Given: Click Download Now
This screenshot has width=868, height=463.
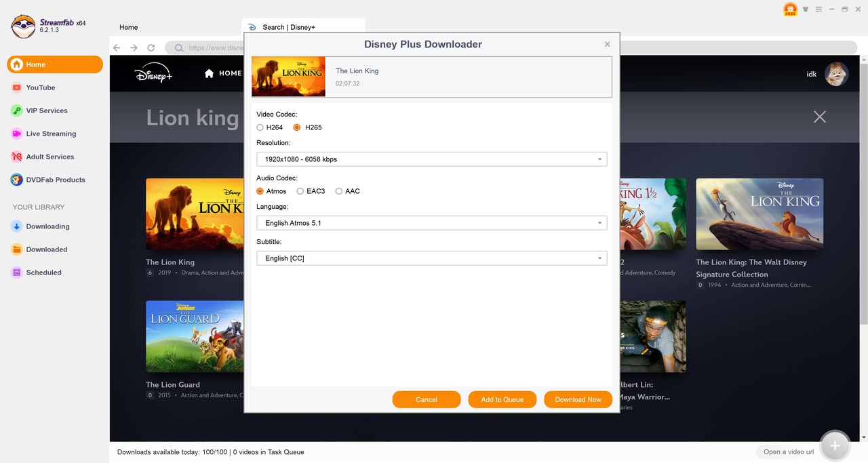Looking at the screenshot, I should (578, 399).
